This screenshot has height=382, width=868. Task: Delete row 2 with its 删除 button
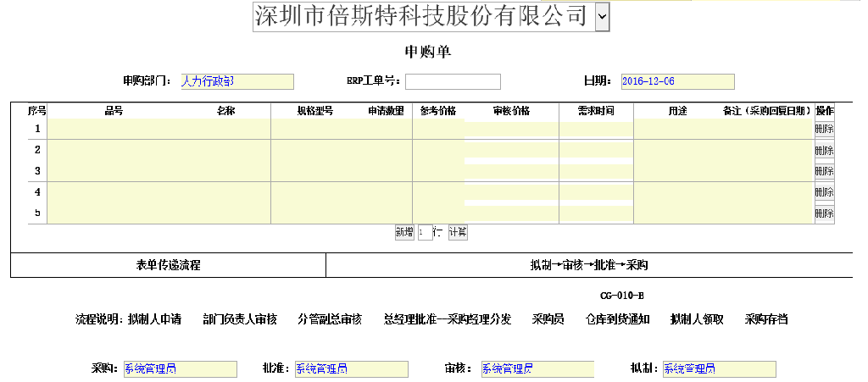(824, 151)
